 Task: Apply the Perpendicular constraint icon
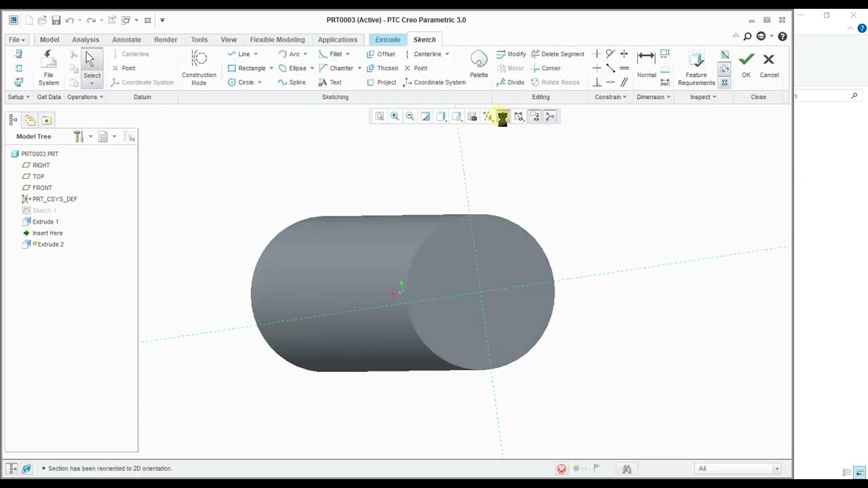coord(597,82)
